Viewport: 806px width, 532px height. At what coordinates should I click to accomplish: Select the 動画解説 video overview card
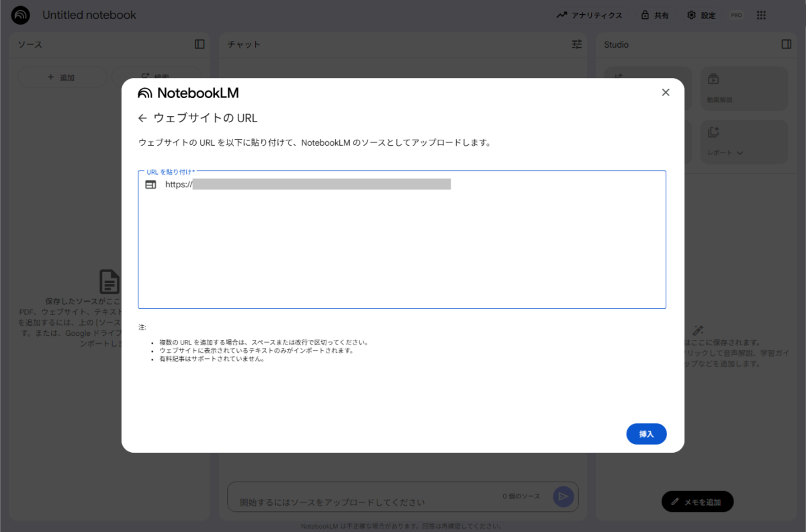744,89
